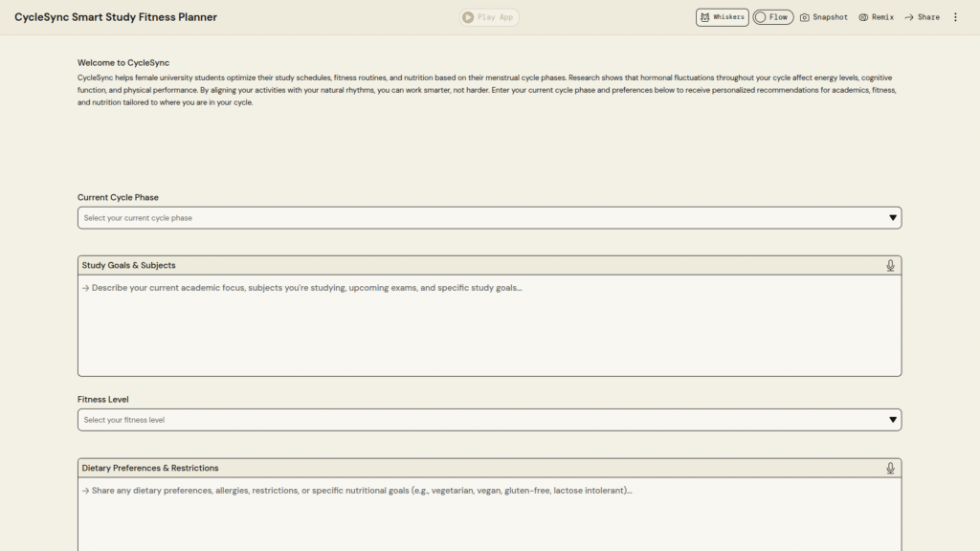
Task: Open the three-dot more options menu
Action: [955, 17]
